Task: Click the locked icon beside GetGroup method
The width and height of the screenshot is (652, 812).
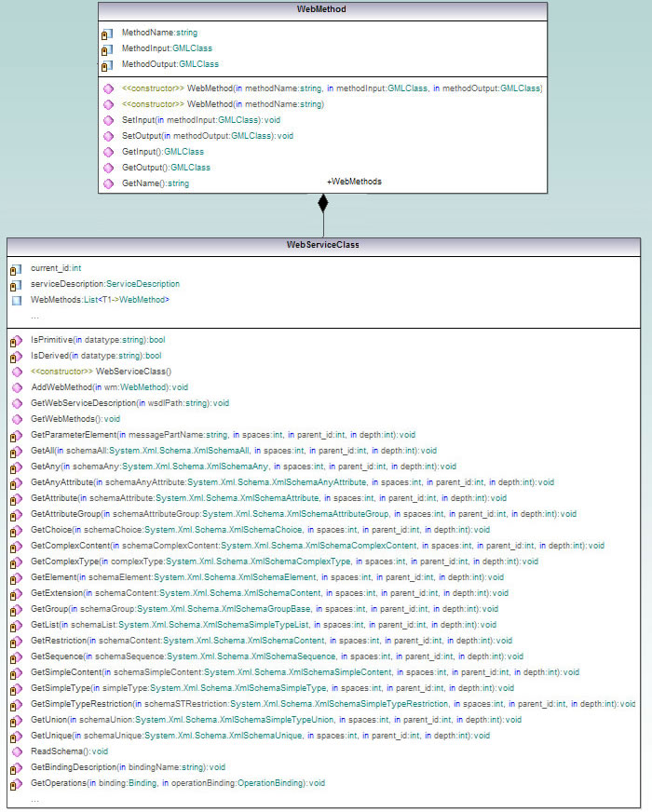Action: (x=16, y=610)
